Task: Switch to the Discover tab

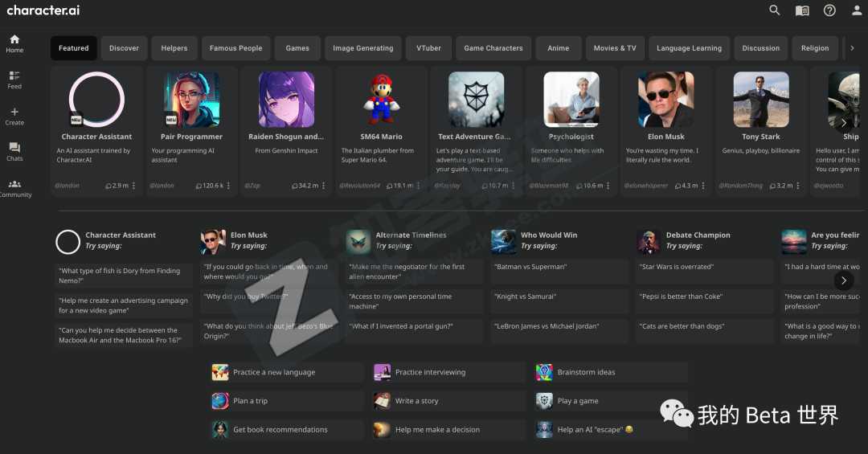Action: point(124,48)
